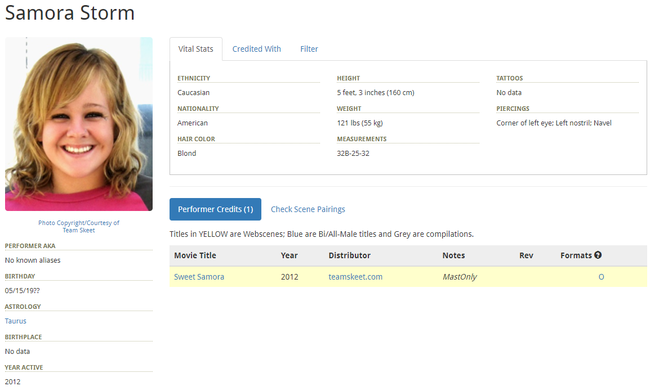Click the Rev column header
650x391 pixels.
[x=526, y=255]
